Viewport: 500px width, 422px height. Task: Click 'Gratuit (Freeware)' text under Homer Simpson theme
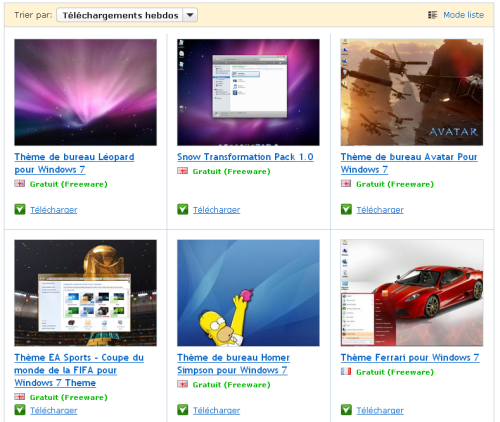[x=232, y=385]
